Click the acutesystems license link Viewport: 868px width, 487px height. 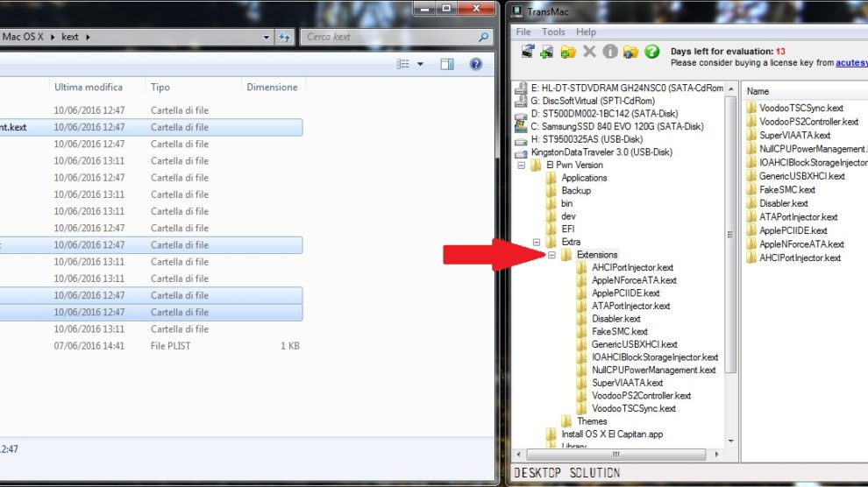click(x=851, y=63)
